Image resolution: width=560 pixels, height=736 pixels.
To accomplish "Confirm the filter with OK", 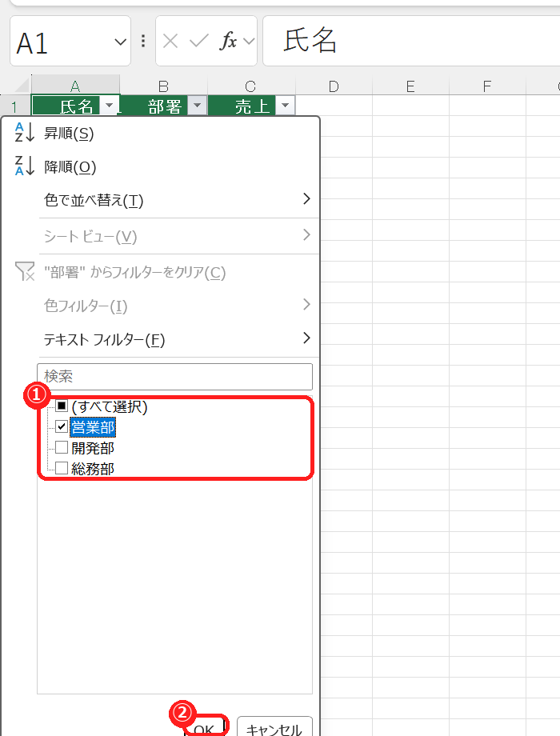I will [x=205, y=727].
